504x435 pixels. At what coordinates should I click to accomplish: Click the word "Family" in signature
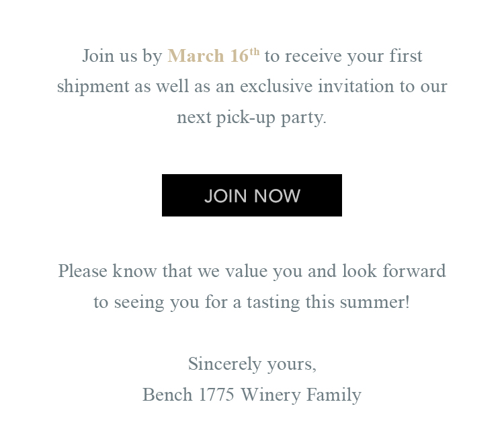tap(334, 395)
